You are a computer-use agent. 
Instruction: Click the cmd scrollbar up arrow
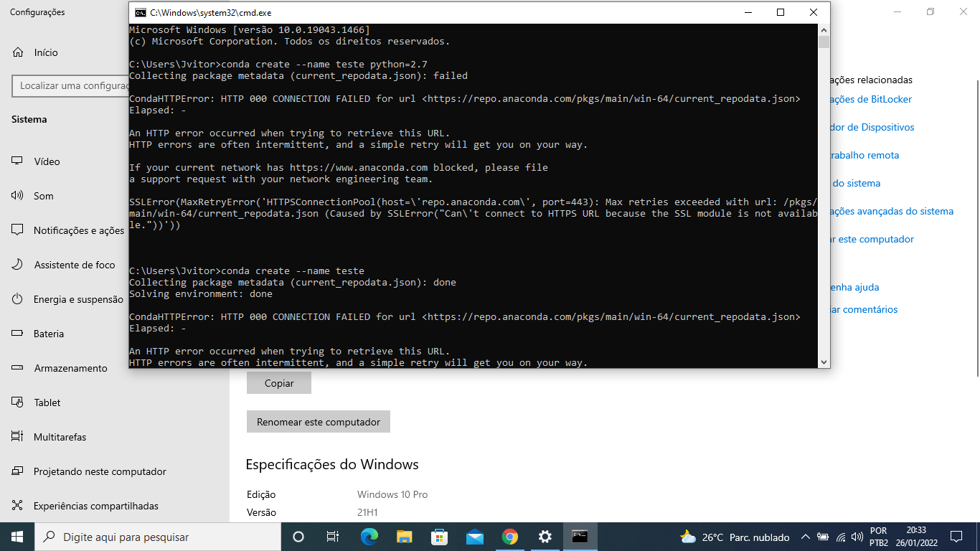824,30
